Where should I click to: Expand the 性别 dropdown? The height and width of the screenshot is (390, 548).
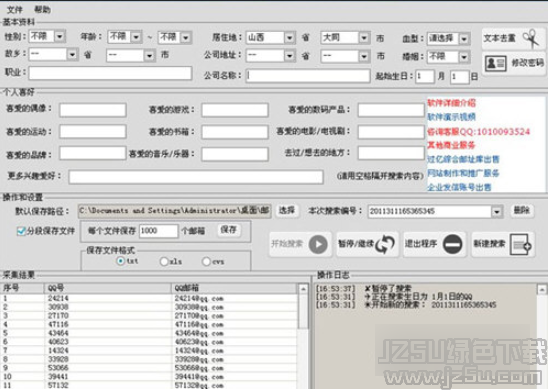[59, 36]
